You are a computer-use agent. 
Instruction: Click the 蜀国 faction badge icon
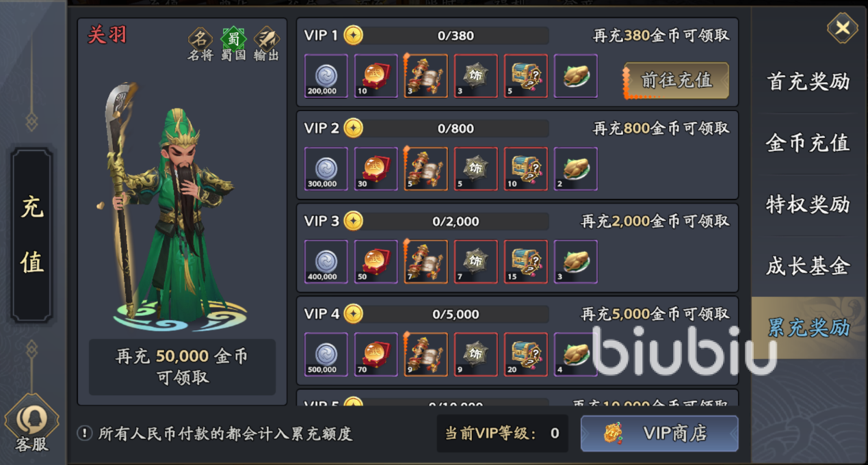(x=233, y=38)
